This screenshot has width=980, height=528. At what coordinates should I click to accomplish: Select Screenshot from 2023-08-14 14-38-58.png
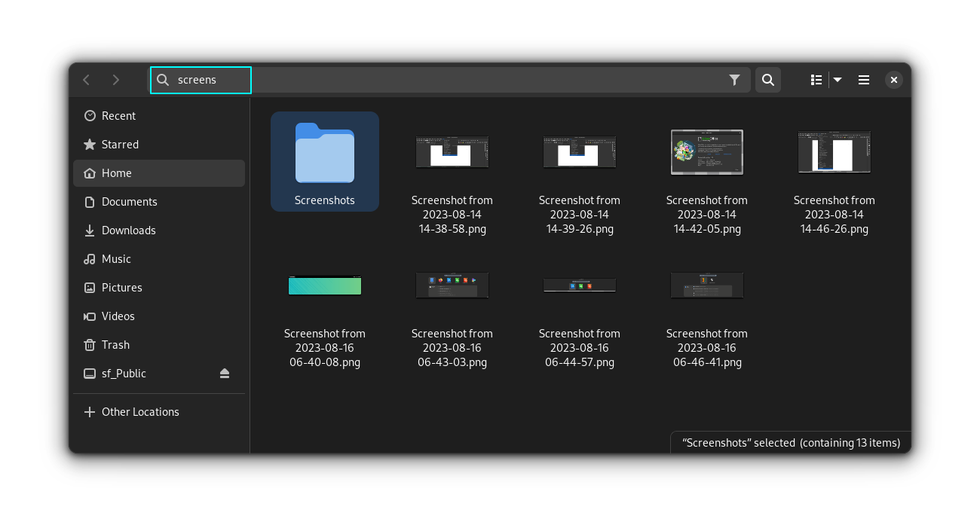[452, 152]
